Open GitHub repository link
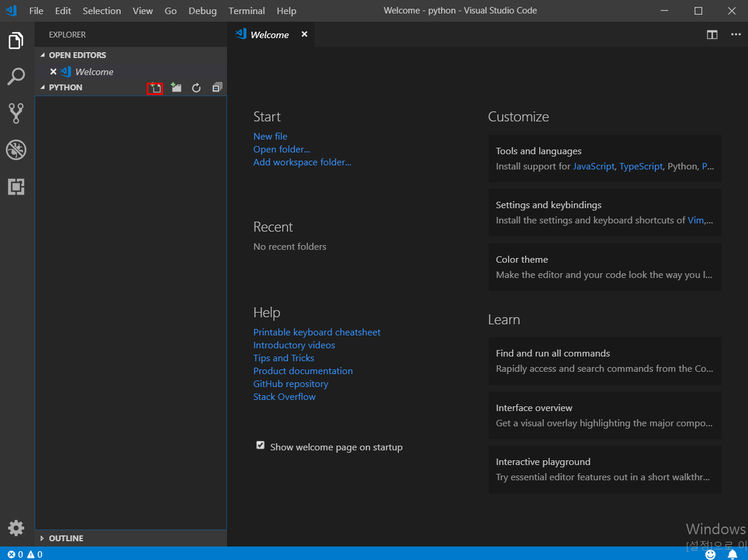The image size is (748, 560). [x=290, y=383]
